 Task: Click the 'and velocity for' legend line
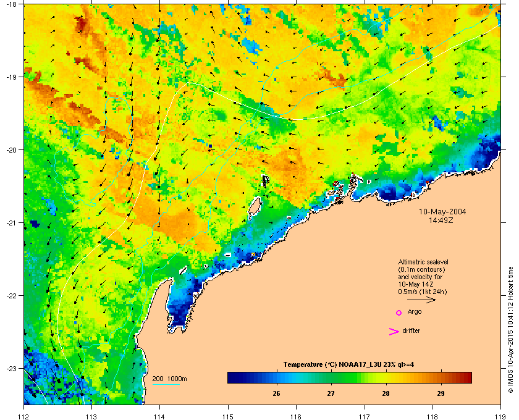[x=420, y=277]
